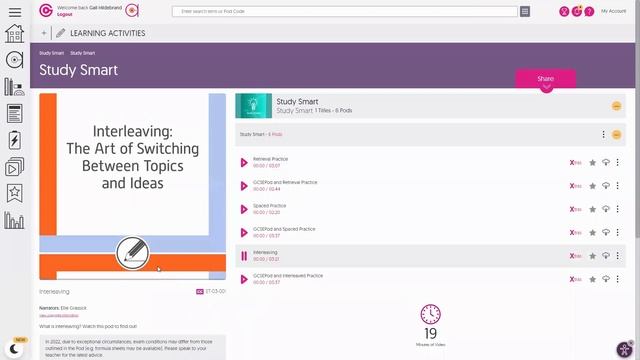
Task: Favourite the Interleaving pod with its star
Action: (592, 256)
